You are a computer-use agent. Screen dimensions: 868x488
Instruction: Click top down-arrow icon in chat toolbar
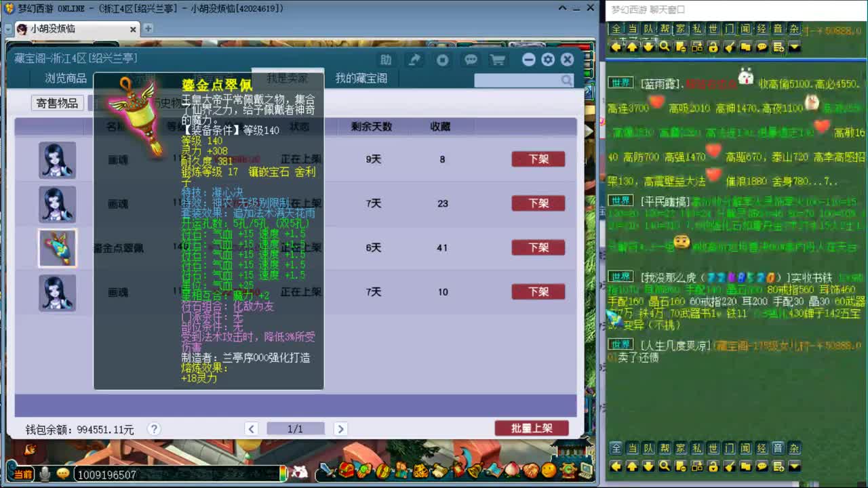tap(648, 47)
